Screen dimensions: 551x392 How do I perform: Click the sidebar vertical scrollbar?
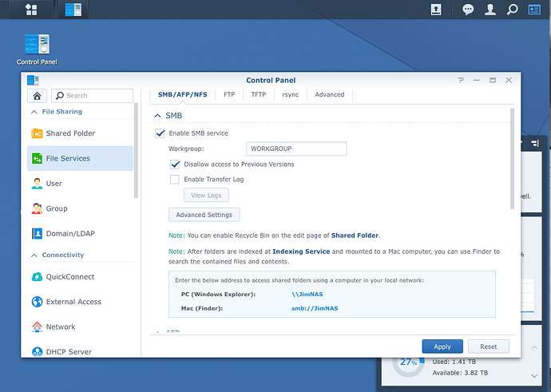coord(136,151)
